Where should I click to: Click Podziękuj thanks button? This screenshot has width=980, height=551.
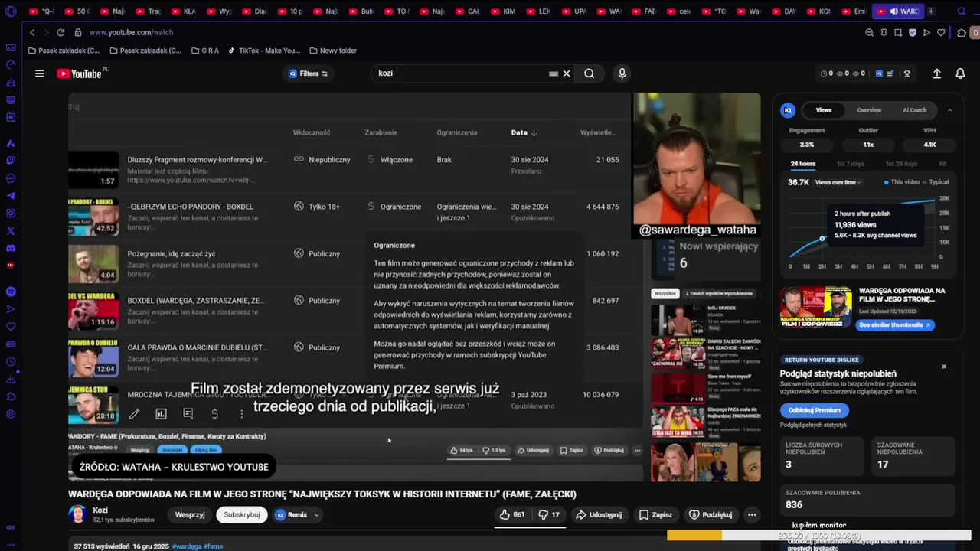[x=710, y=515]
